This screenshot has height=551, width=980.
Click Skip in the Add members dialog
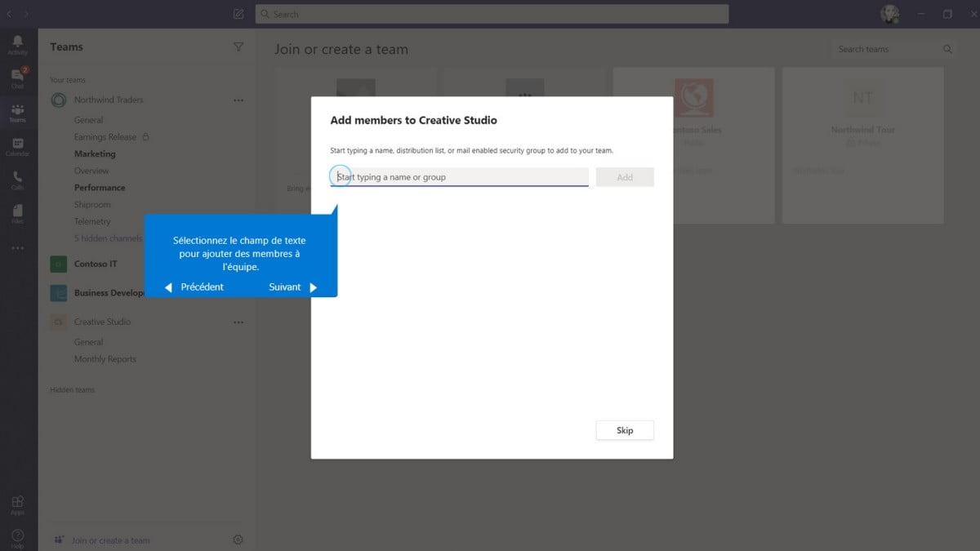point(625,430)
